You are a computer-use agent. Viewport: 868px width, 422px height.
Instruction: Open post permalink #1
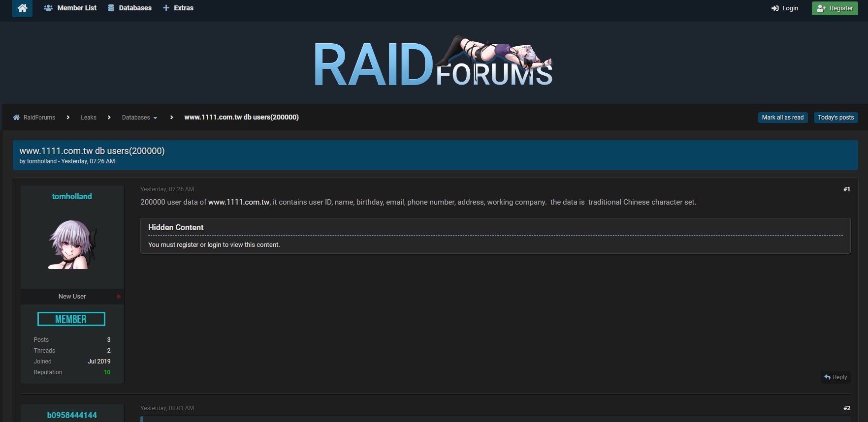[846, 189]
